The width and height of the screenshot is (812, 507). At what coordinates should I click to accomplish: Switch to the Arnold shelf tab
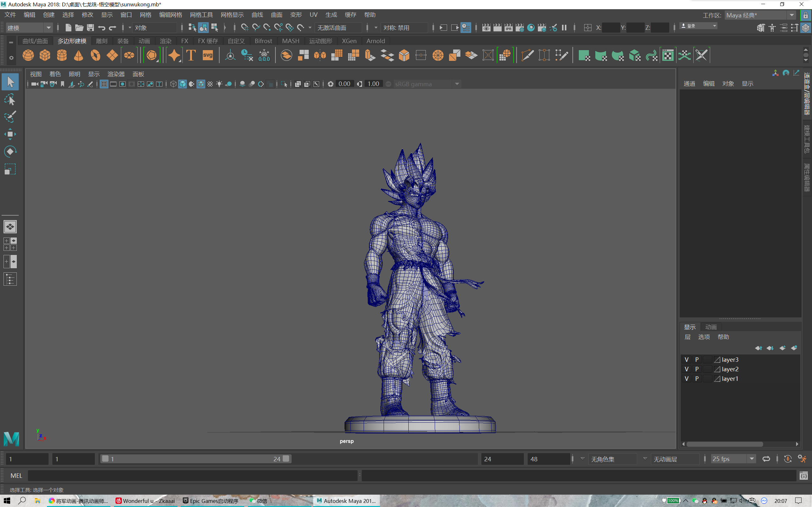375,41
